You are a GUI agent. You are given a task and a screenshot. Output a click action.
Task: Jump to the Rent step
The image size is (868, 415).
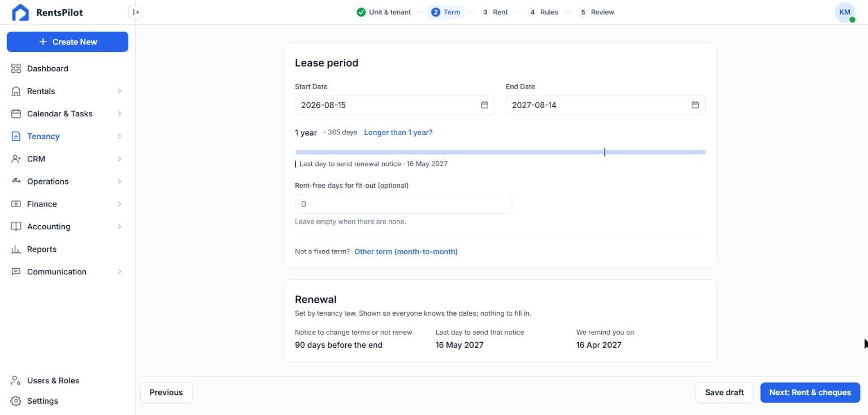(494, 12)
